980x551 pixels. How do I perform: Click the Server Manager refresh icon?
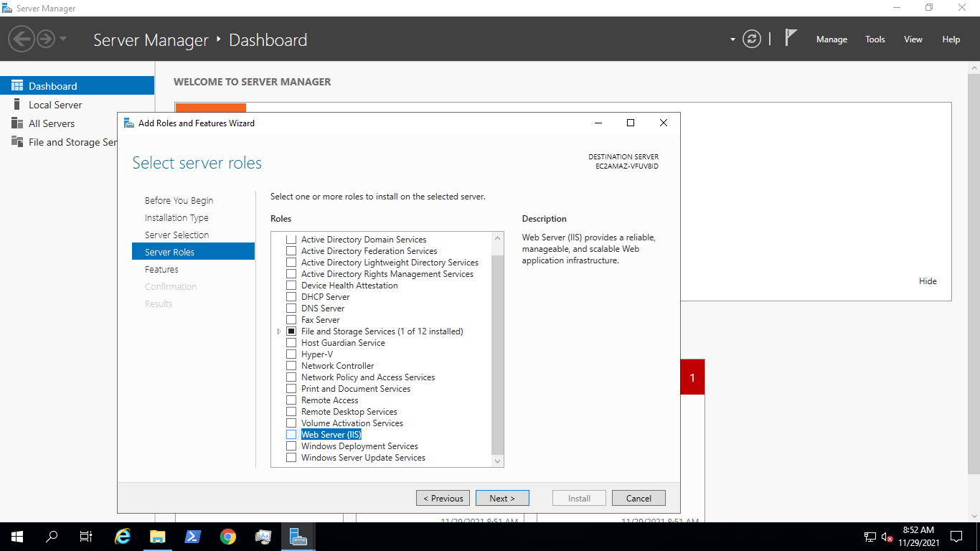(x=751, y=39)
